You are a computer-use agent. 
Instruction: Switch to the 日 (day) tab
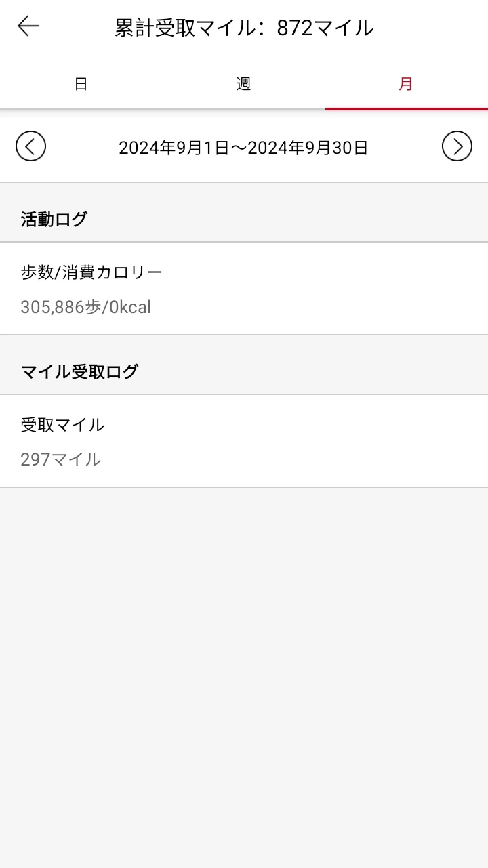(x=81, y=84)
